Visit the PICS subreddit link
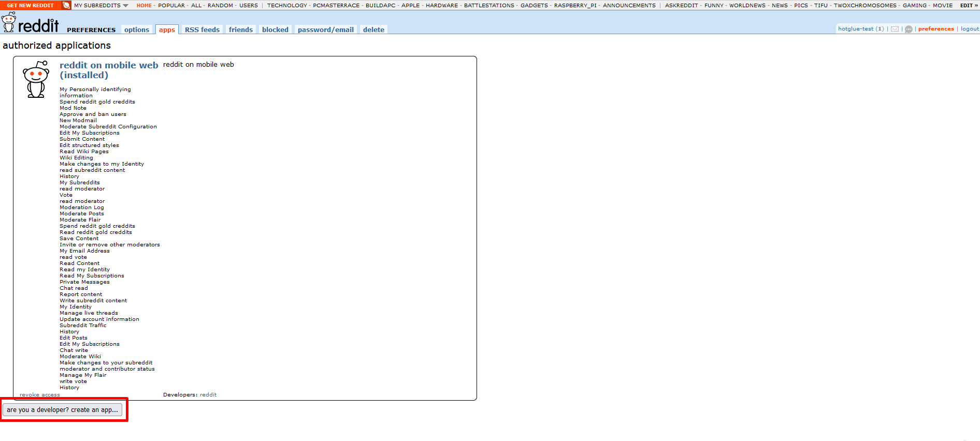 (801, 5)
